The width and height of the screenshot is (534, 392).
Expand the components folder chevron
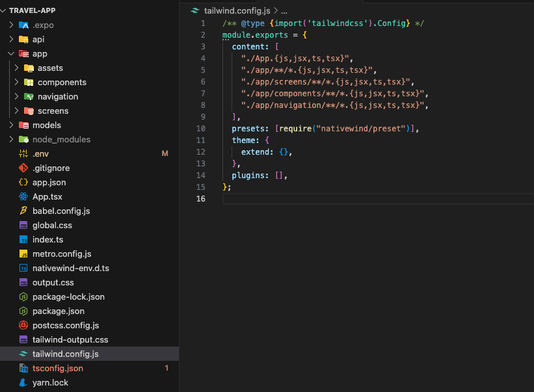tap(16, 82)
